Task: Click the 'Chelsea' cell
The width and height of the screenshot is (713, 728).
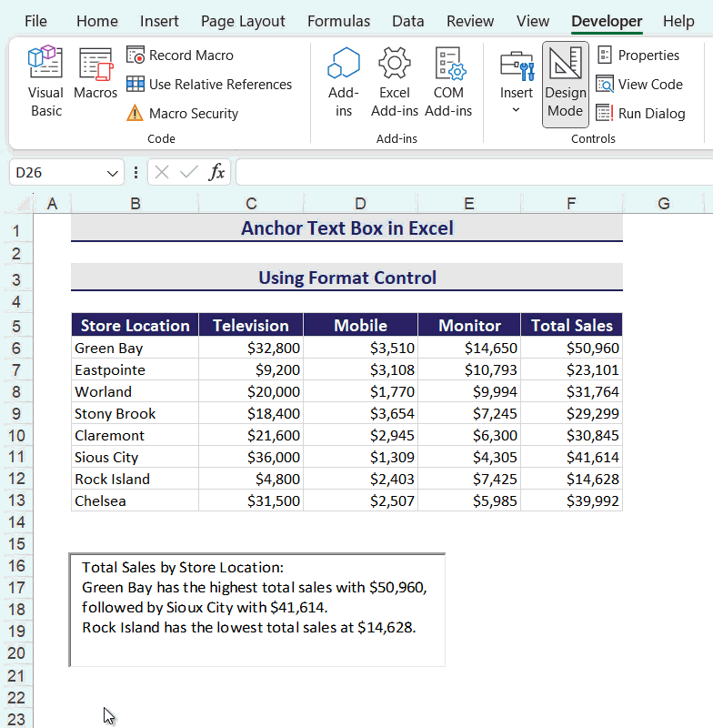Action: (x=135, y=500)
